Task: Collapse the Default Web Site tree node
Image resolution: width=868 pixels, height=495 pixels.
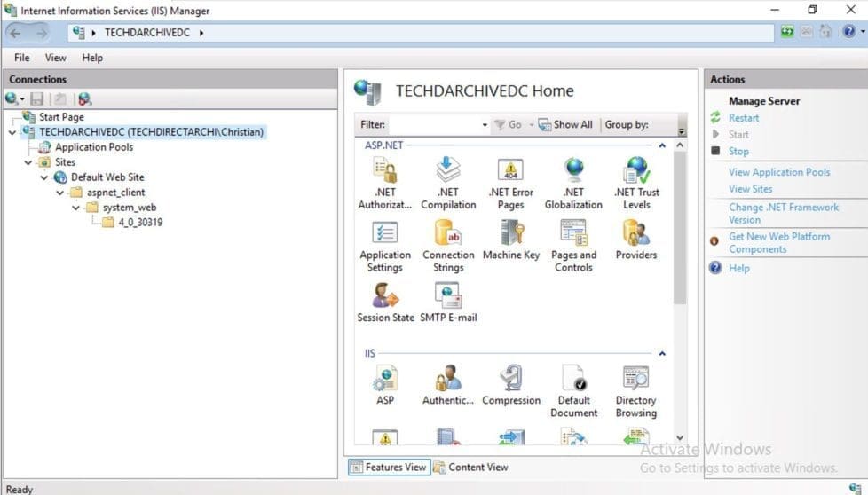Action: coord(44,177)
